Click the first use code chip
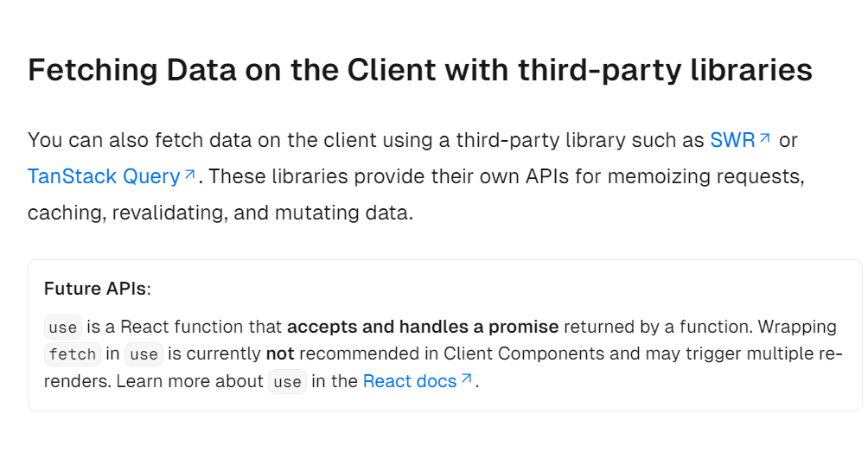 63,327
